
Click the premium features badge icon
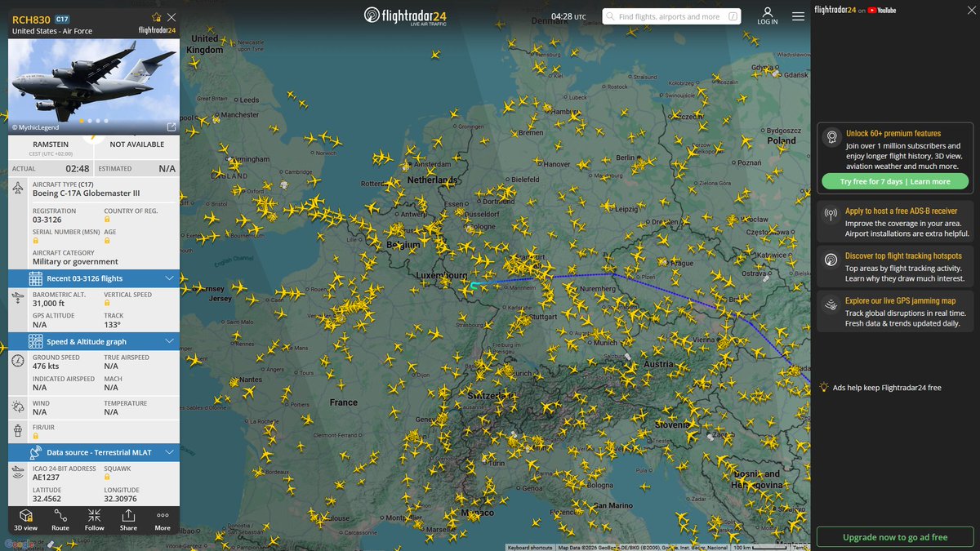pos(831,137)
